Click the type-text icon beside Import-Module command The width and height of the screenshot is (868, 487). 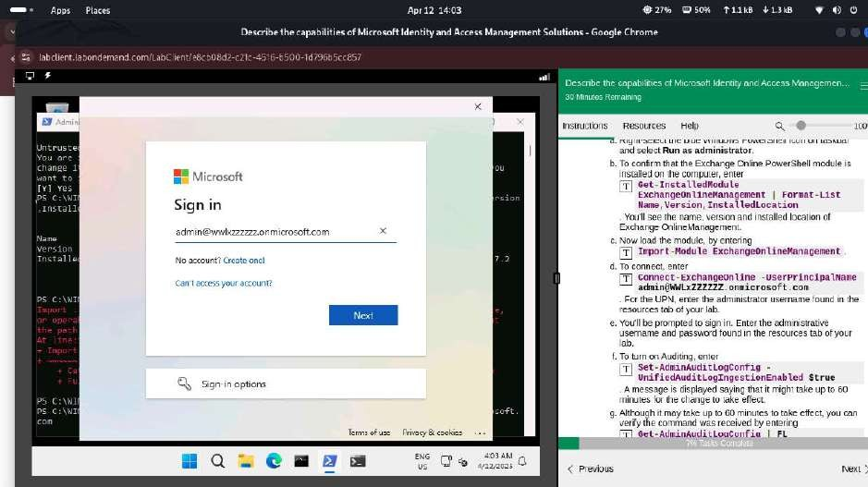click(x=627, y=251)
